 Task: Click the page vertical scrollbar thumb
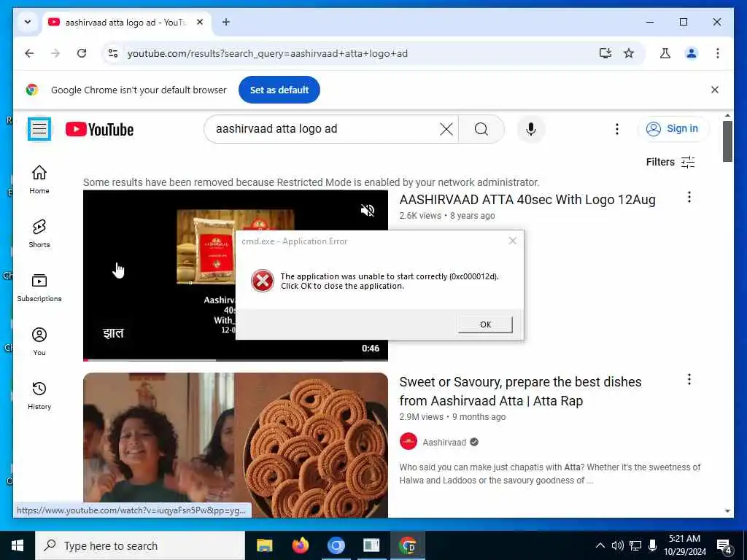(x=727, y=141)
